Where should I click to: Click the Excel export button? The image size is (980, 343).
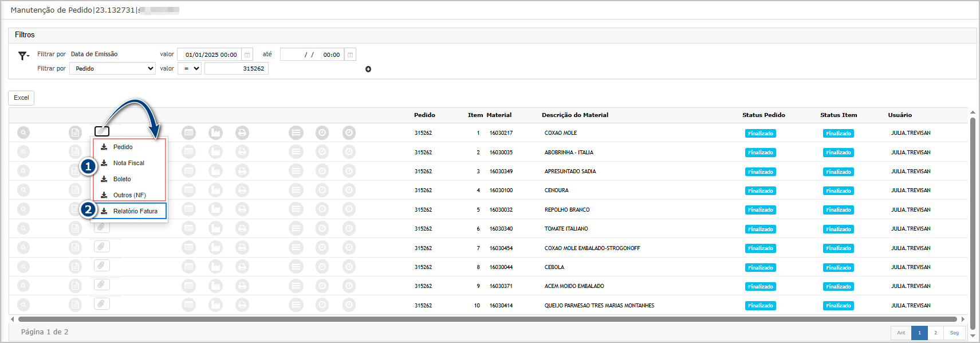[x=21, y=98]
